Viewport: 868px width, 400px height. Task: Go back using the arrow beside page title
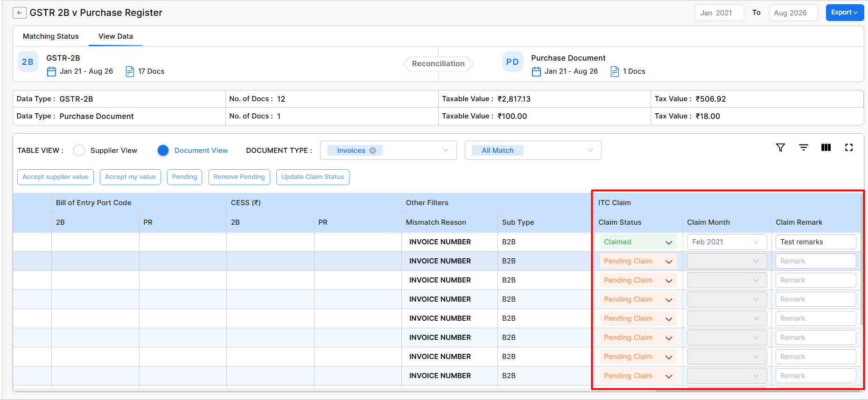[19, 13]
